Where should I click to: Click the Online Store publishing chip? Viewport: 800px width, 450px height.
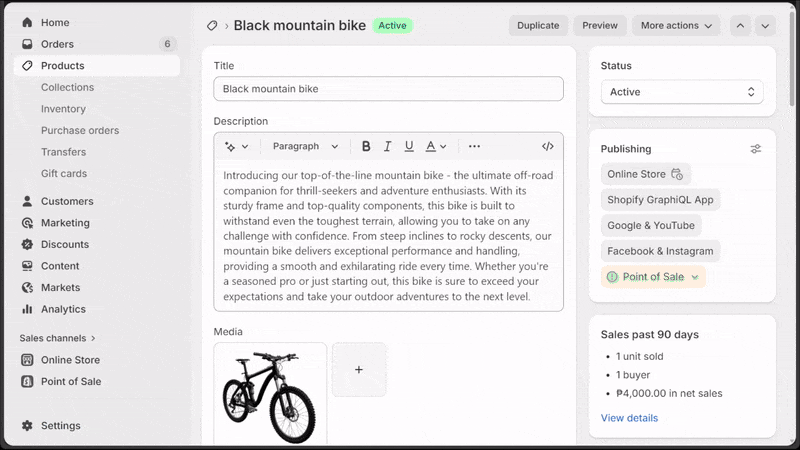tap(645, 174)
